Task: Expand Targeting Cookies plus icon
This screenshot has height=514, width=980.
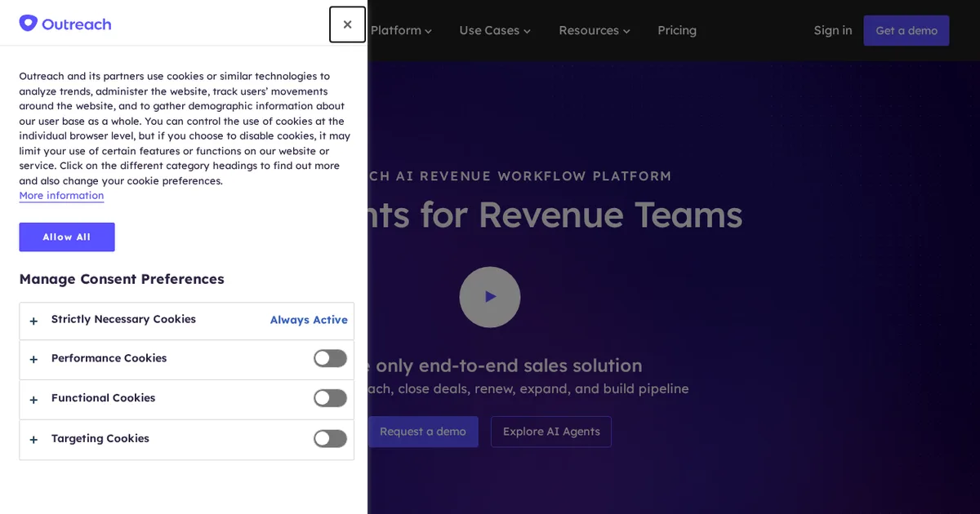Action: pyautogui.click(x=33, y=440)
